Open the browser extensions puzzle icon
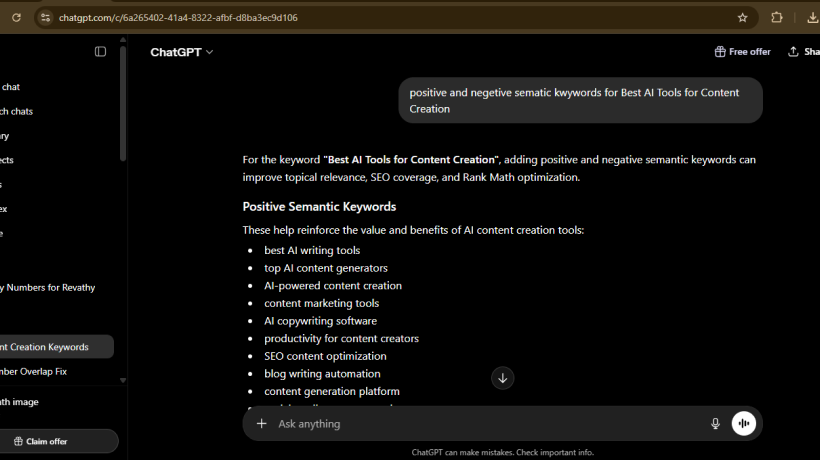This screenshot has width=820, height=460. 777,18
